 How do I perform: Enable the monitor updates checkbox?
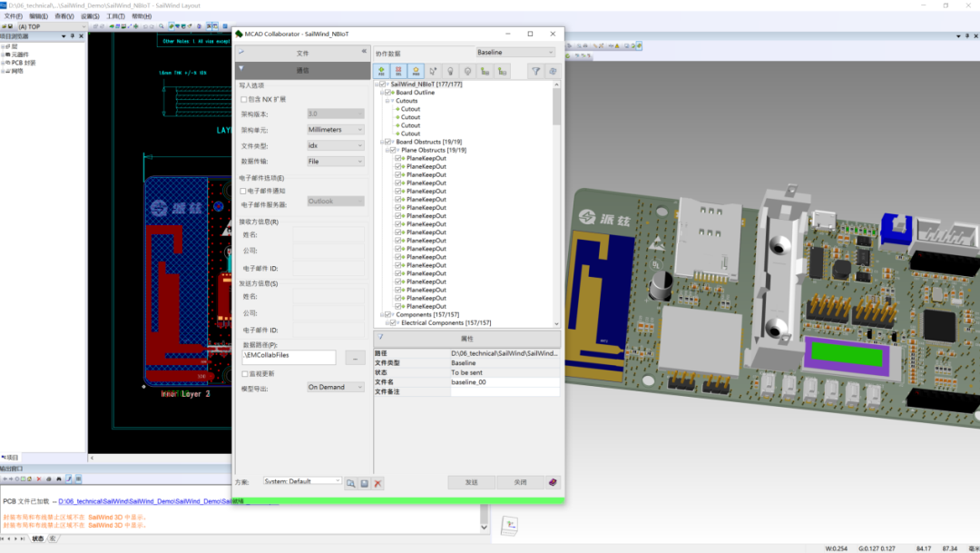pos(245,374)
